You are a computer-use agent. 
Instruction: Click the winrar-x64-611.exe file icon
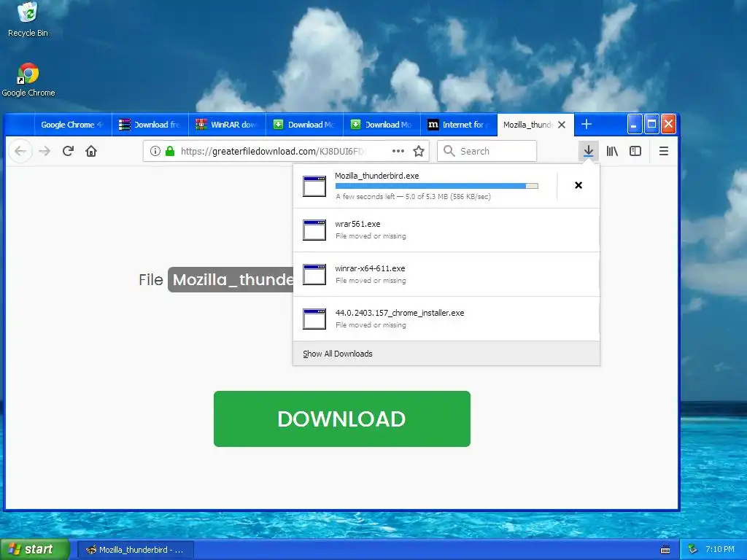(314, 274)
